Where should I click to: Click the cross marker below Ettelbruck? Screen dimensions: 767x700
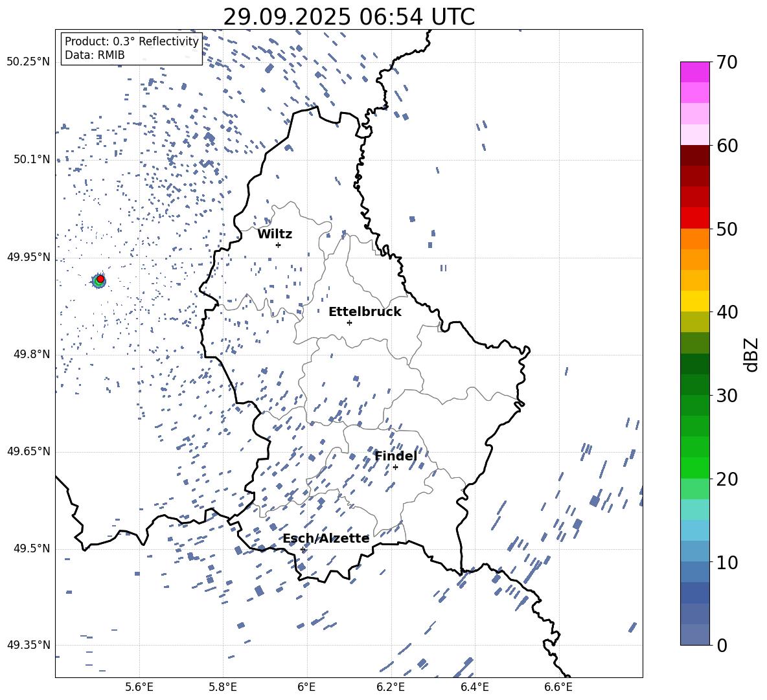point(349,322)
